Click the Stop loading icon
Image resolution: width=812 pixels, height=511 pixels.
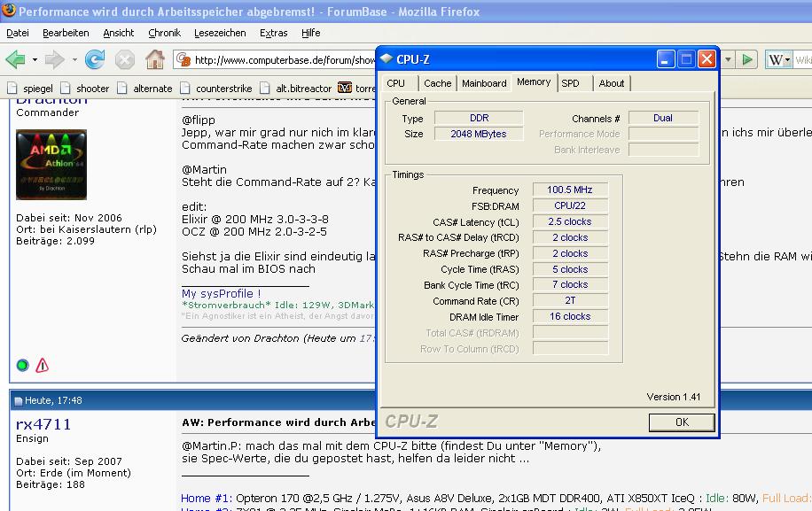pos(125,60)
